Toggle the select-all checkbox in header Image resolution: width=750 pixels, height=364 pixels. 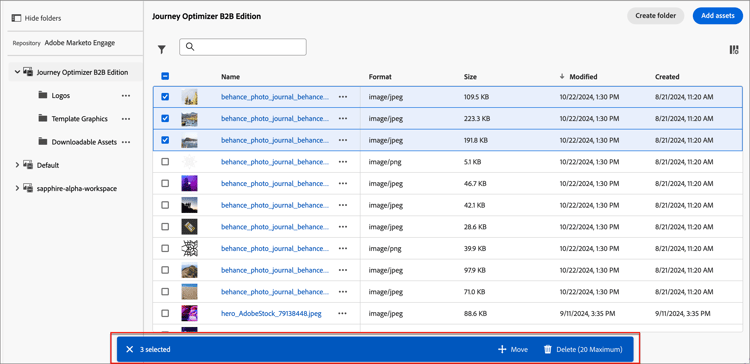pos(165,76)
